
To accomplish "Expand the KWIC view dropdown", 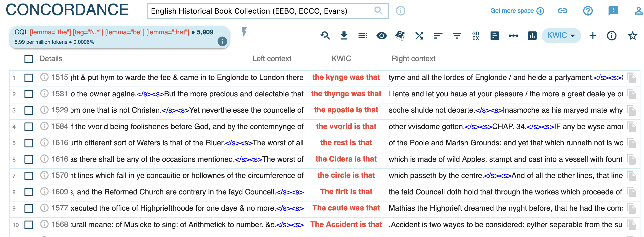I will click(x=561, y=36).
